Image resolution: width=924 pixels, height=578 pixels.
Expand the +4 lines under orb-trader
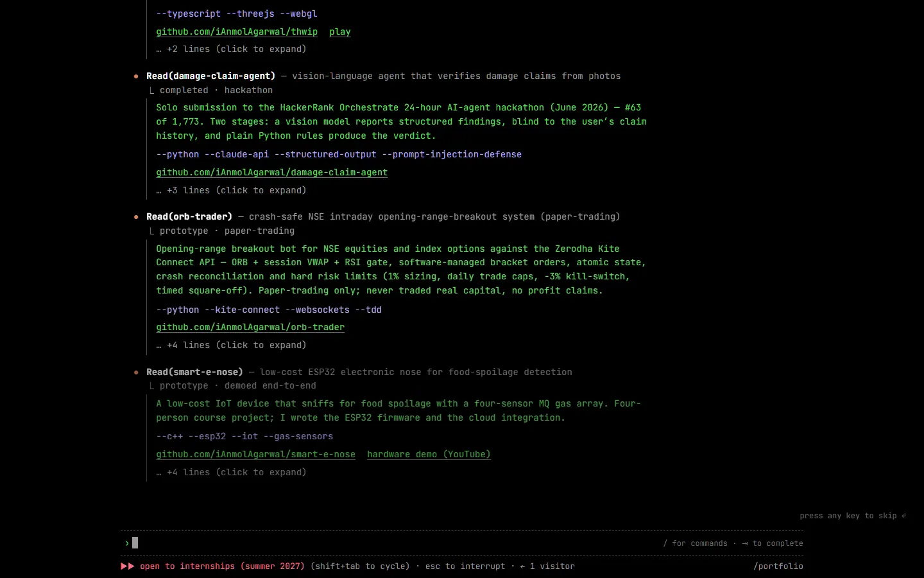[x=231, y=345]
